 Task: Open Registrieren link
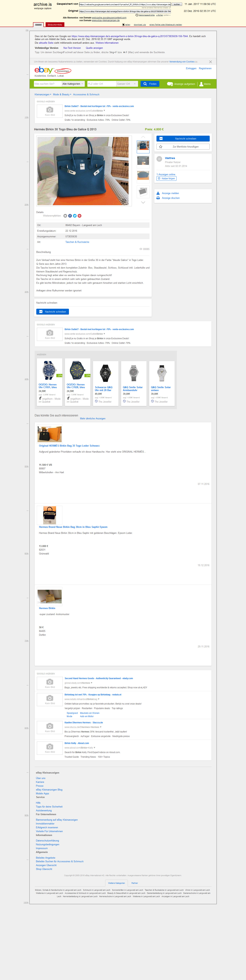[205, 68]
